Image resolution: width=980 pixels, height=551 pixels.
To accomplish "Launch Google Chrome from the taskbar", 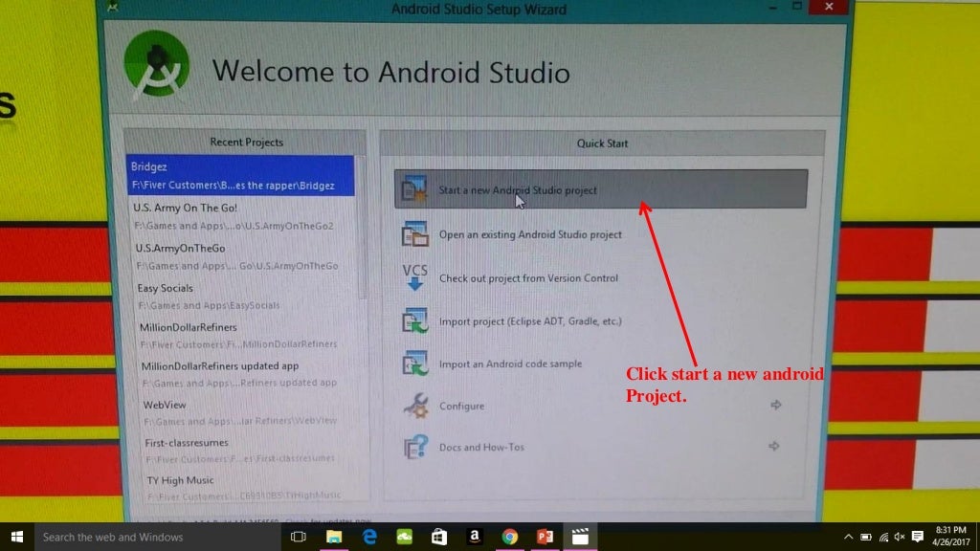I will [x=510, y=537].
